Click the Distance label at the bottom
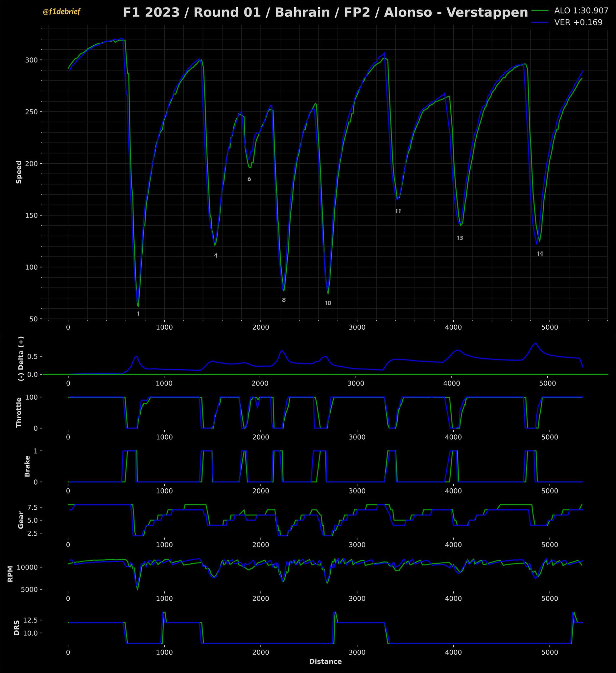The width and height of the screenshot is (616, 673). [325, 661]
